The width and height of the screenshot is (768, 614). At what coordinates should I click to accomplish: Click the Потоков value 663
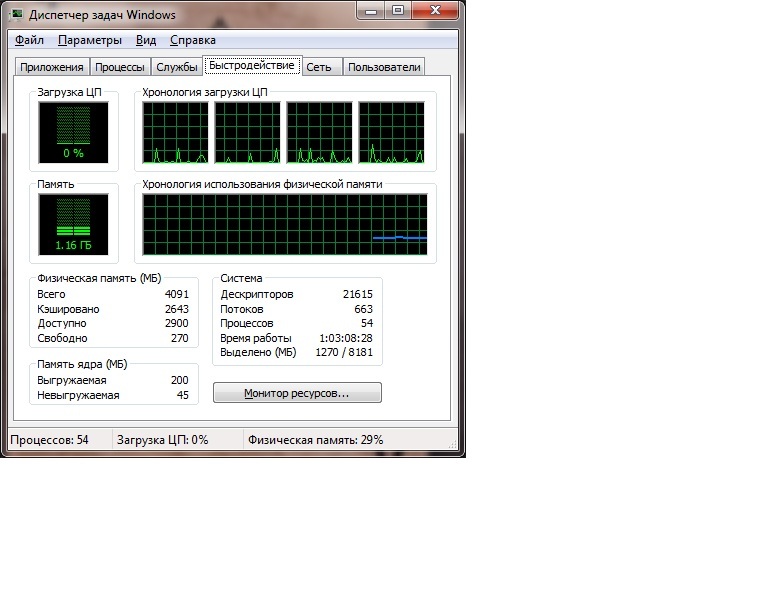[363, 309]
